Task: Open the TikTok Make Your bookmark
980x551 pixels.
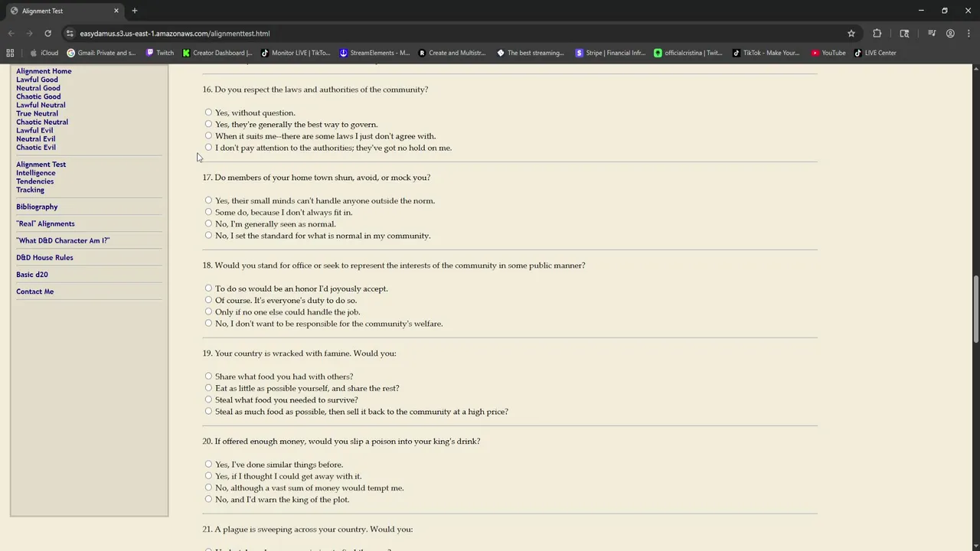Action: tap(766, 53)
